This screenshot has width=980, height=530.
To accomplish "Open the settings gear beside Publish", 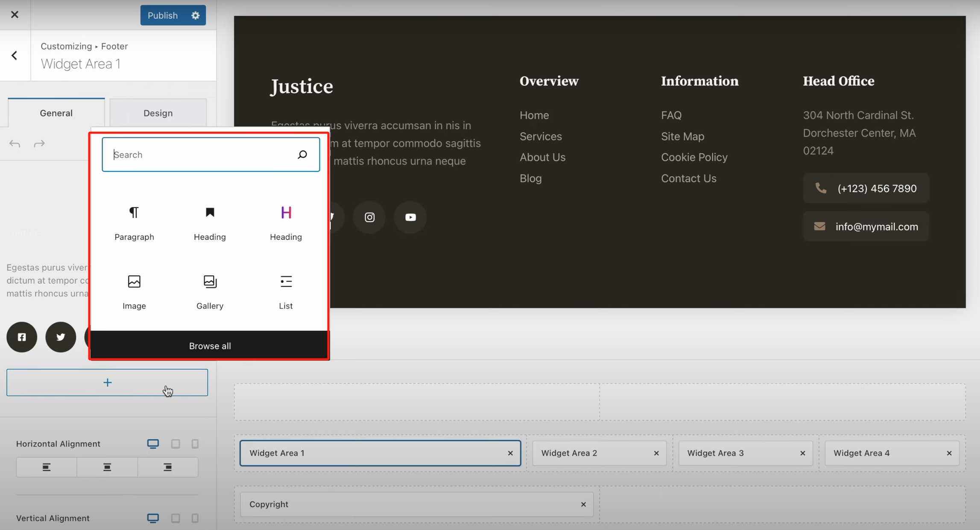I will tap(195, 15).
